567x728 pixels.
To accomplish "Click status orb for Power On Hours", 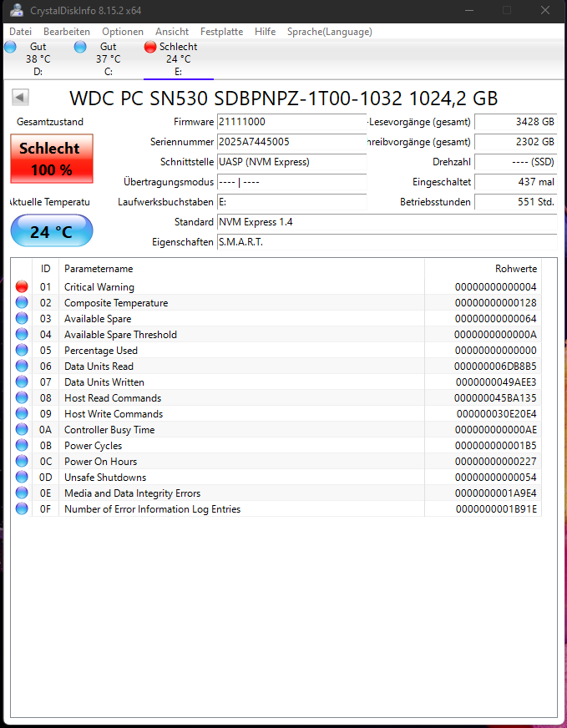I will tap(22, 461).
